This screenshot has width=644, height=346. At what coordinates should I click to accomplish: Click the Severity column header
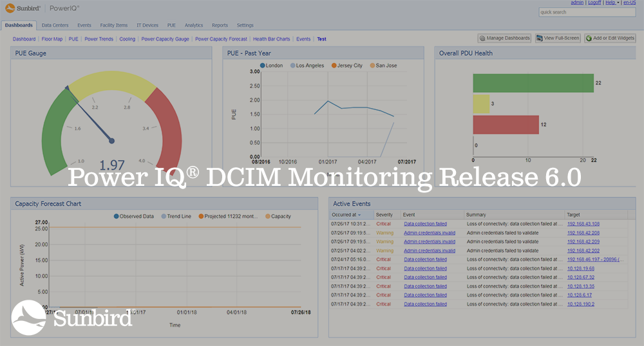(x=384, y=215)
